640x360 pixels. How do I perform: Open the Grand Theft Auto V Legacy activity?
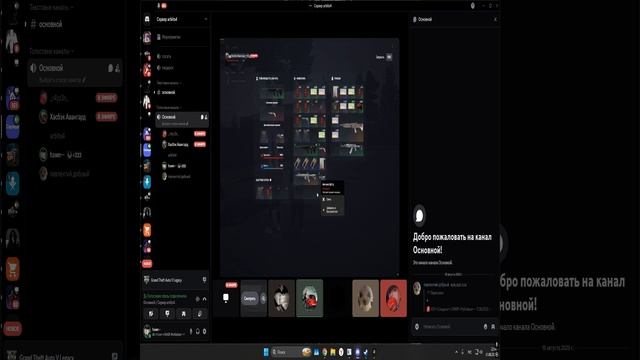coord(167,280)
